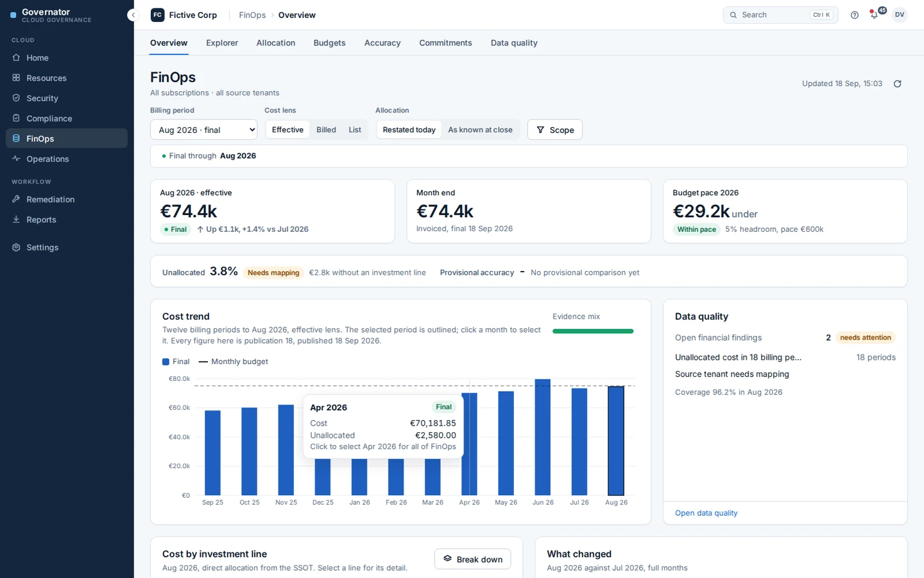Follow the Open data quality link
Image resolution: width=924 pixels, height=578 pixels.
pos(706,513)
